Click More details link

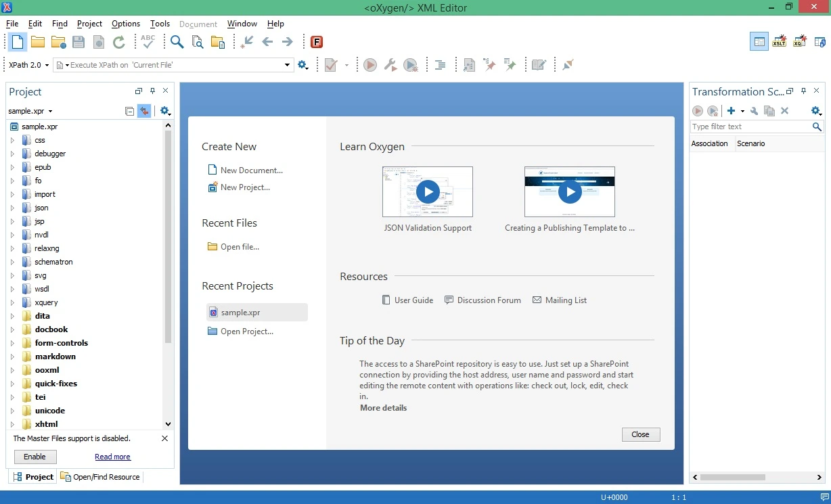(x=384, y=408)
